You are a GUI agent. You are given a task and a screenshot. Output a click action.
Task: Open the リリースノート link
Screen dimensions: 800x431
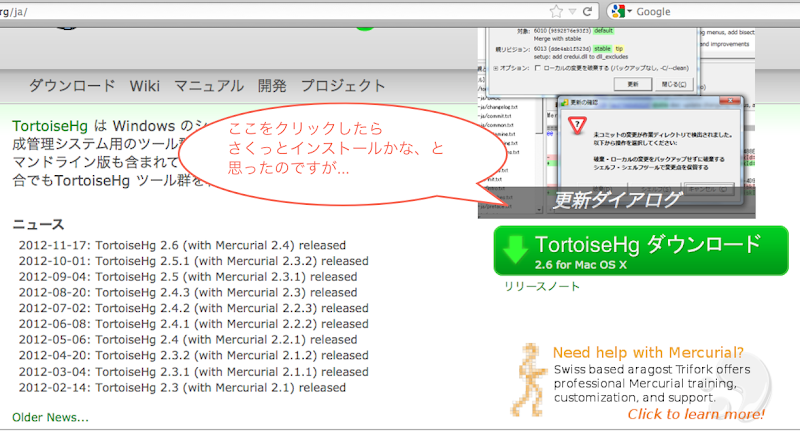pos(542,286)
